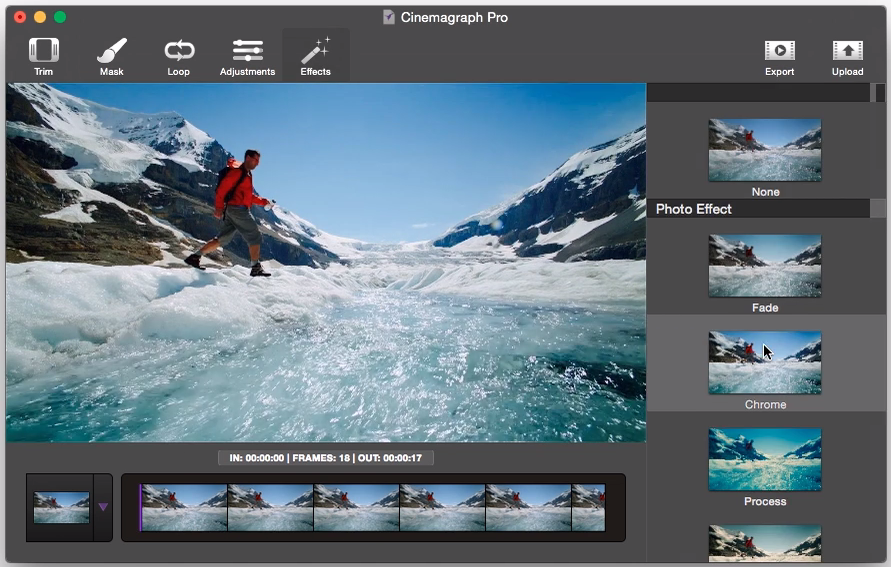
Task: Select the Trim tool icon
Action: tap(43, 56)
